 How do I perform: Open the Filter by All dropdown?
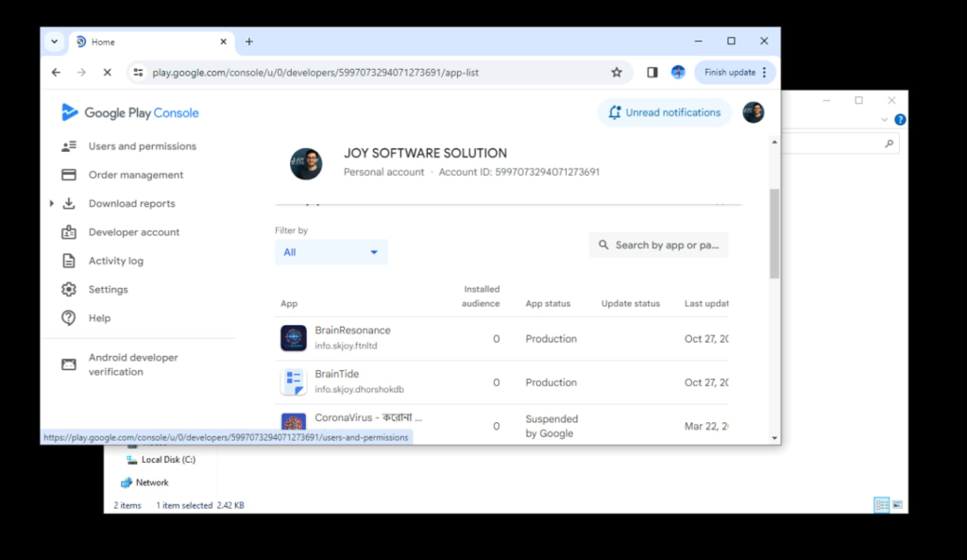331,252
